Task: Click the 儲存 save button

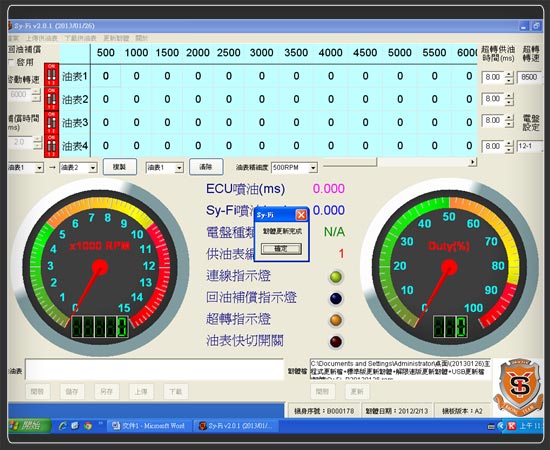Action: pos(72,391)
